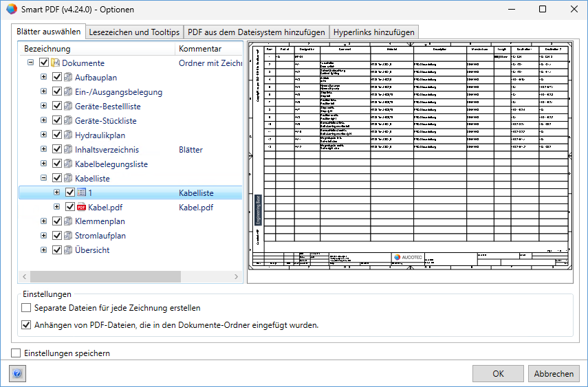Viewport: 588px width, 387px height.
Task: Click the Dokumente folder icon
Action: 55,63
